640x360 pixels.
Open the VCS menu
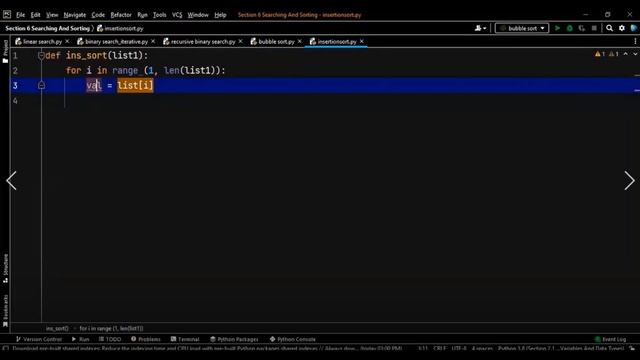tap(177, 15)
